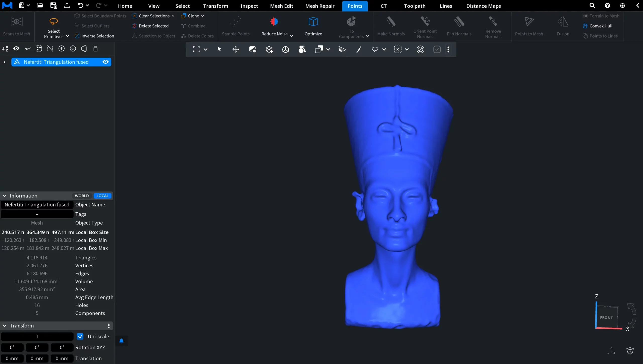This screenshot has height=364, width=643.
Task: Hide all objects with closed-eye icon
Action: [x=28, y=49]
